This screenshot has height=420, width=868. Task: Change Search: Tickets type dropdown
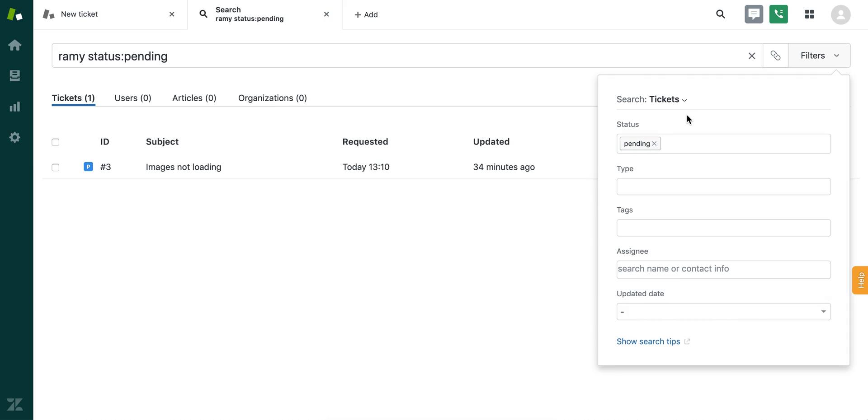668,99
